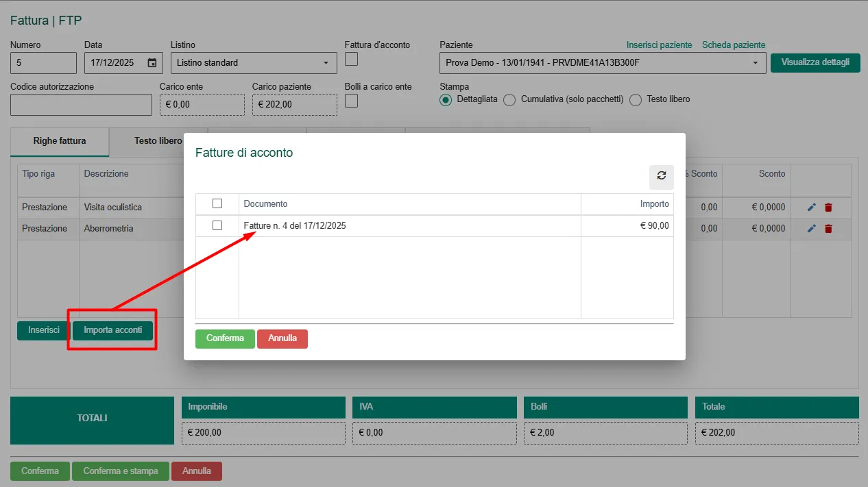868x487 pixels.
Task: Click the refresh icon in Fatture di acconto dialog
Action: click(x=661, y=176)
